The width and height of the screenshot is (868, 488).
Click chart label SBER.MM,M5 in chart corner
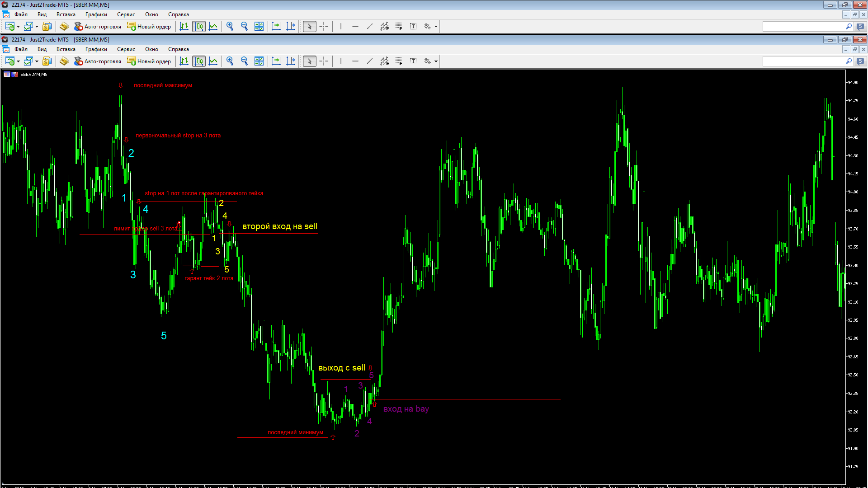point(34,75)
